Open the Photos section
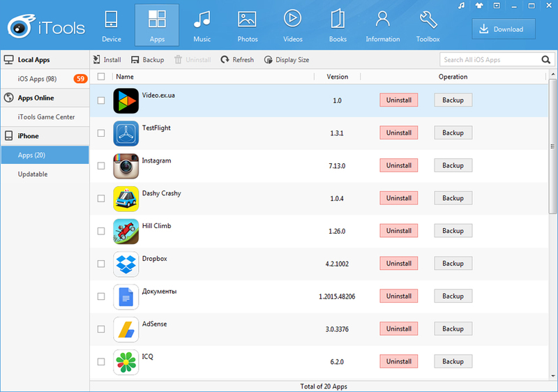558x392 pixels. [x=248, y=26]
